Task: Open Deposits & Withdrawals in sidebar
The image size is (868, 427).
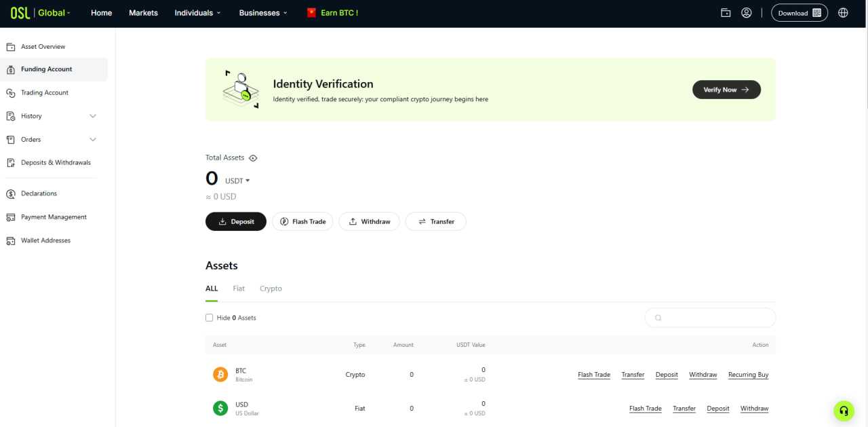Action: tap(56, 163)
